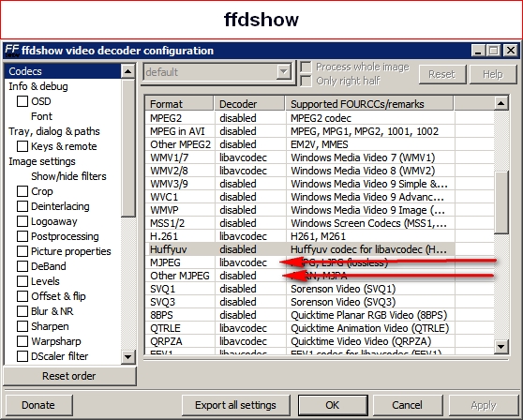Enable the Crop filter checkbox

click(x=22, y=191)
